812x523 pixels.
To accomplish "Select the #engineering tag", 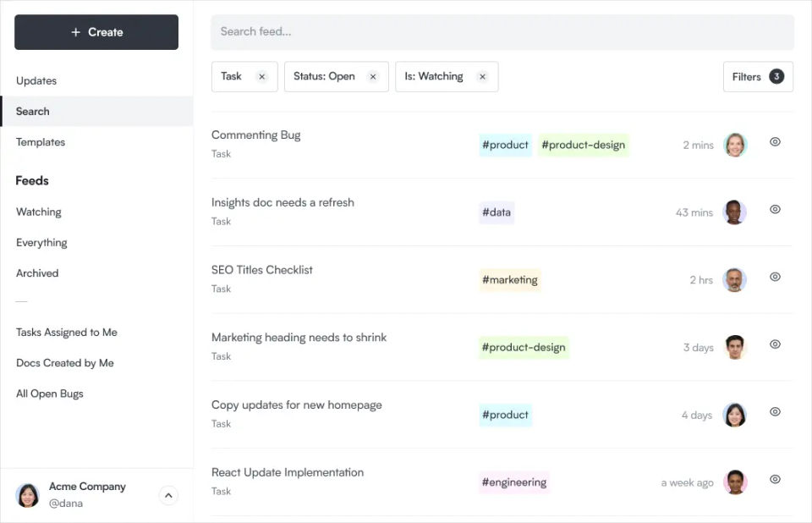I will (514, 482).
